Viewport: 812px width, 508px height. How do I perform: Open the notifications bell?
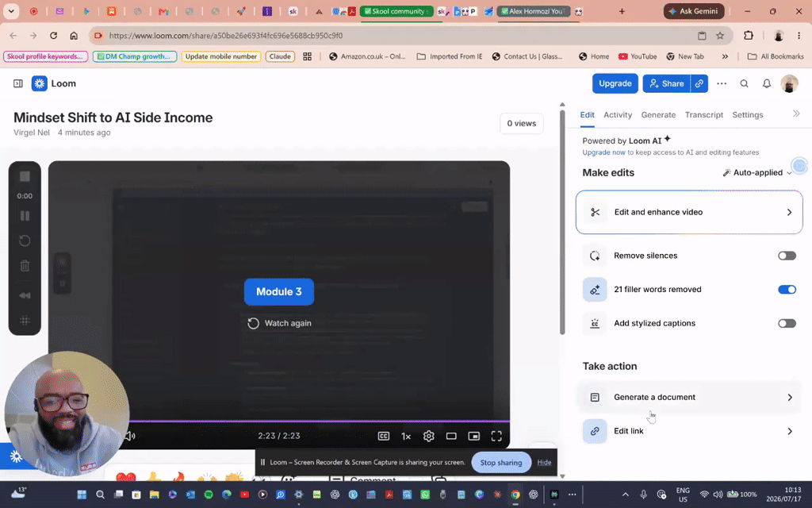coord(767,83)
